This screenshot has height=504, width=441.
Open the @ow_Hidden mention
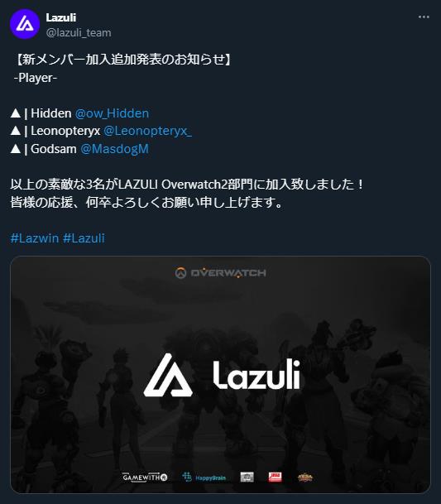tap(112, 113)
